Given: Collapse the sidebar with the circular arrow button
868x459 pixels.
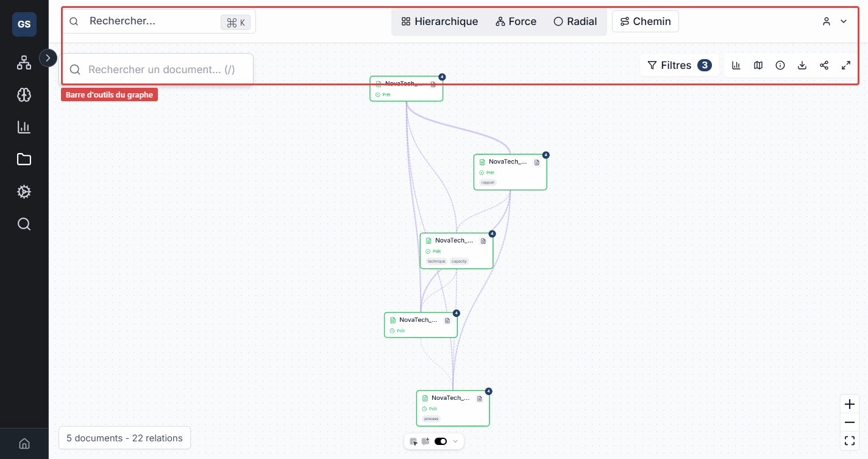Looking at the screenshot, I should (48, 57).
